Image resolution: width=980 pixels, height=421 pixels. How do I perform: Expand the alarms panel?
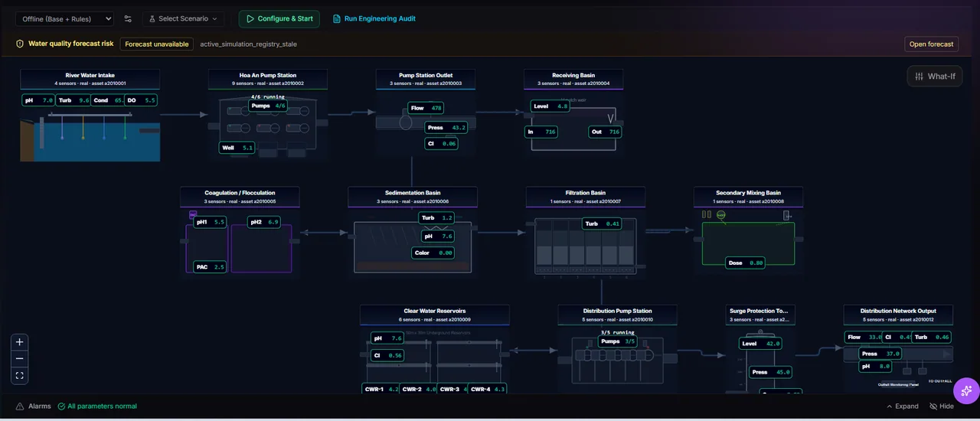[903, 406]
